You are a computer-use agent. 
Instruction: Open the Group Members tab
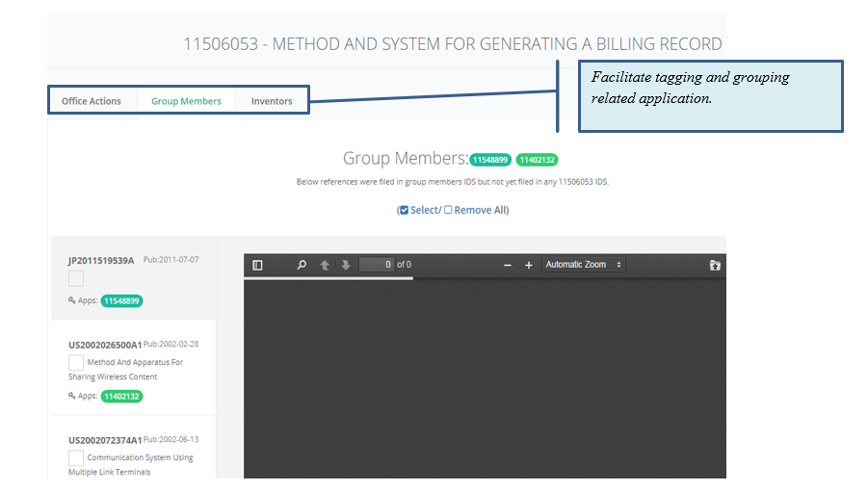point(186,101)
